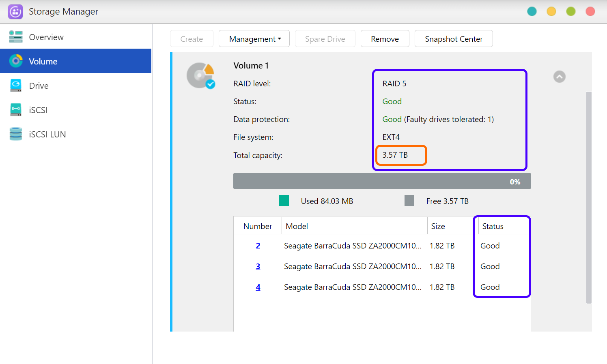The image size is (607, 364).
Task: Select the Volume icon in sidebar
Action: 16,61
